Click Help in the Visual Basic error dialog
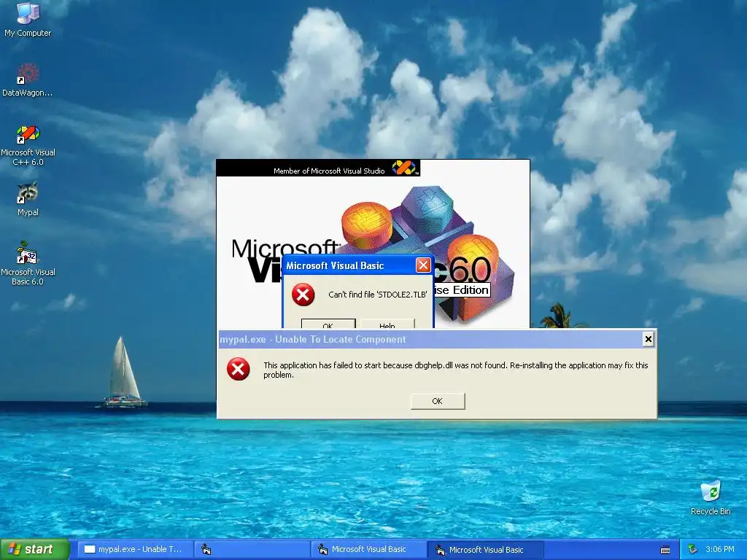 pos(387,324)
